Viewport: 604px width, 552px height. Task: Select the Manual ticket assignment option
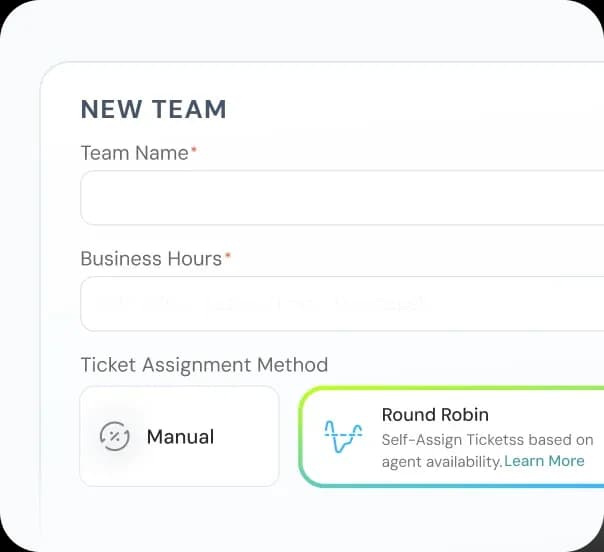[x=179, y=436]
